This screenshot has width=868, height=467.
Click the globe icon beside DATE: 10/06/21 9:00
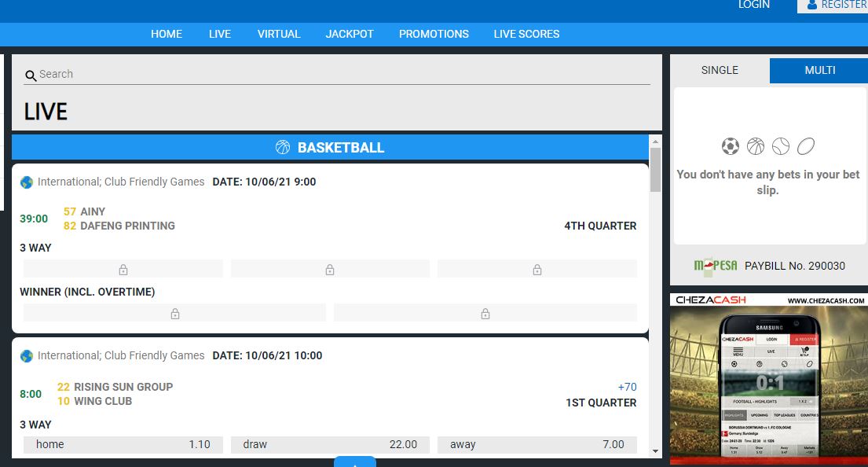pos(27,182)
